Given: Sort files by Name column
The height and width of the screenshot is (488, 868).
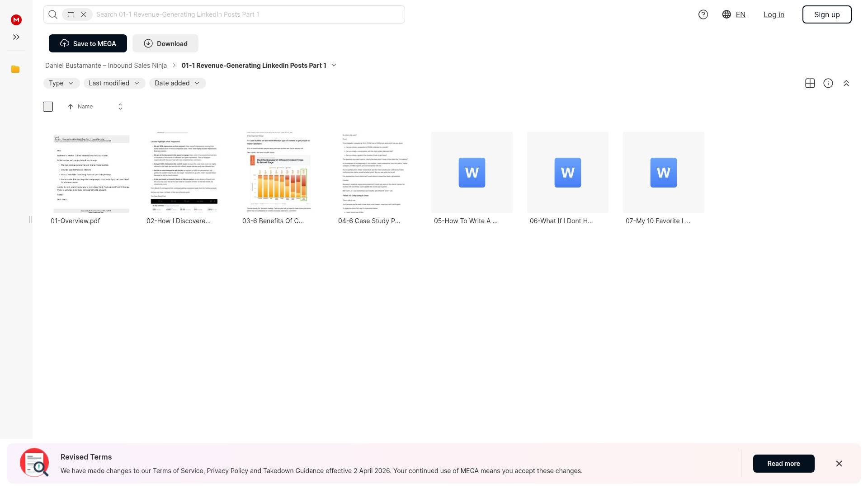Looking at the screenshot, I should 85,107.
